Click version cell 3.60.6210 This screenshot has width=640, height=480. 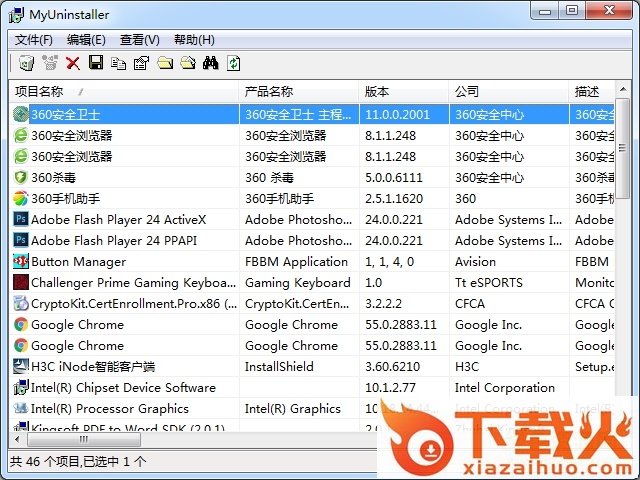(x=392, y=367)
